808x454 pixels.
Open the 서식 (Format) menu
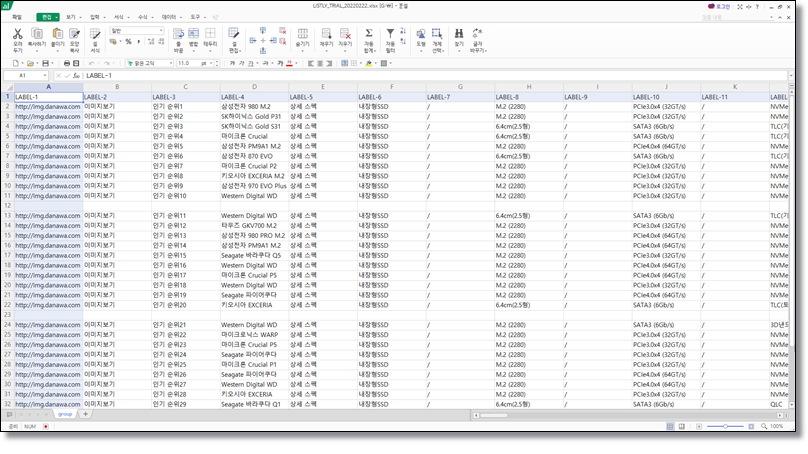point(119,18)
